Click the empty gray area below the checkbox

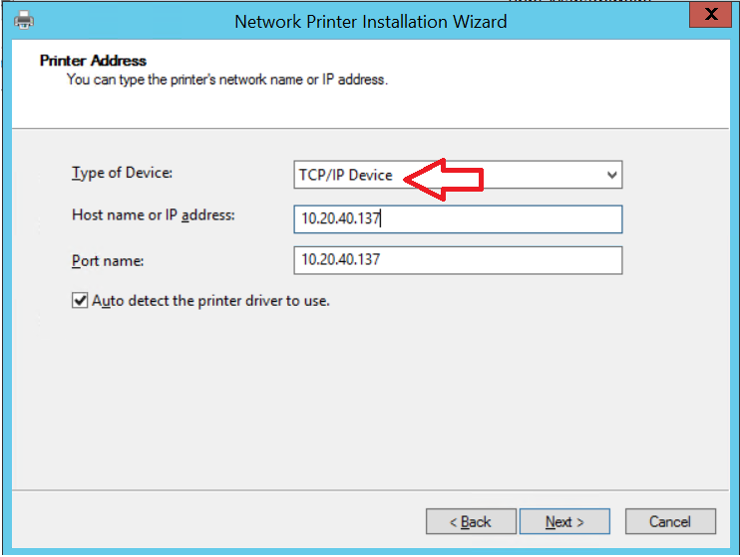(x=370, y=400)
